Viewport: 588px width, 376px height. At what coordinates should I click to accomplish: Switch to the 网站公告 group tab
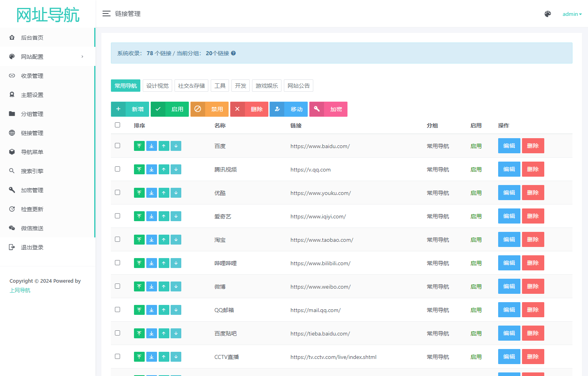click(x=299, y=86)
